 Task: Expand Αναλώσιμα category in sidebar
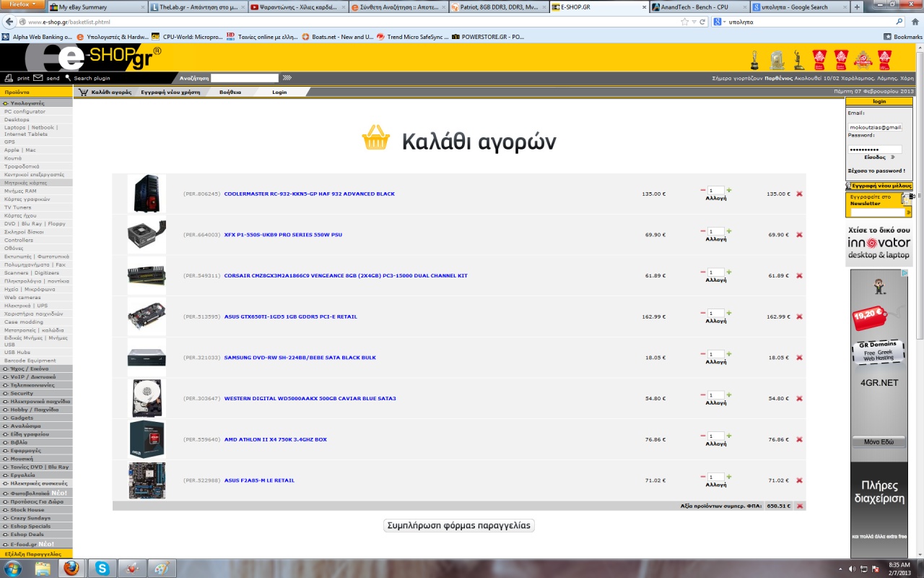coord(36,426)
